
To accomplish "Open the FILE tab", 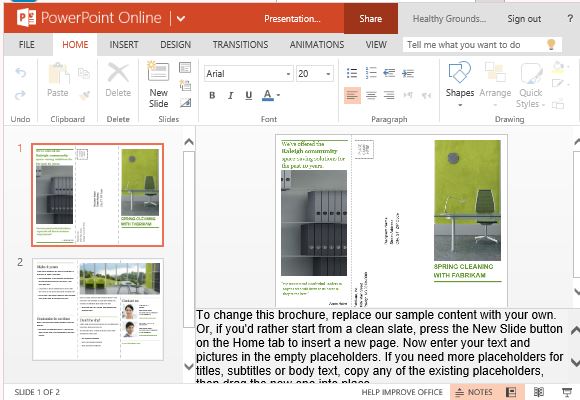I will click(27, 45).
